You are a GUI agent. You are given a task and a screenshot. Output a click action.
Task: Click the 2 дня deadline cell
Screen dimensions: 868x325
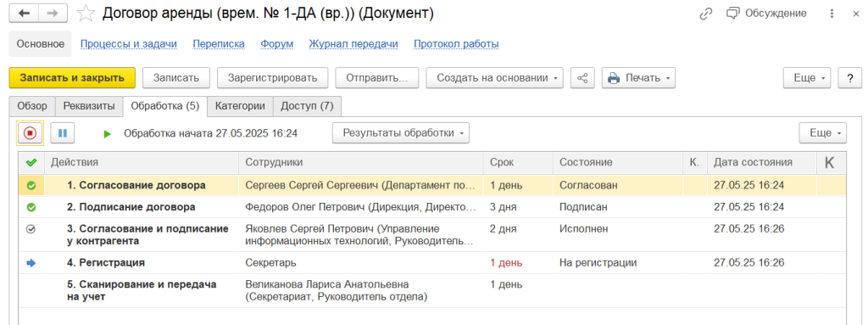(x=518, y=235)
